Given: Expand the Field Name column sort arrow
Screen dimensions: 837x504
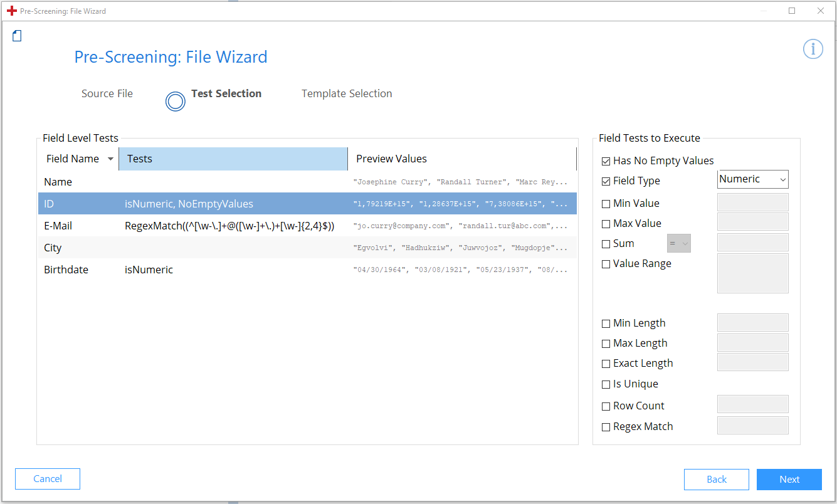Looking at the screenshot, I should click(x=110, y=159).
